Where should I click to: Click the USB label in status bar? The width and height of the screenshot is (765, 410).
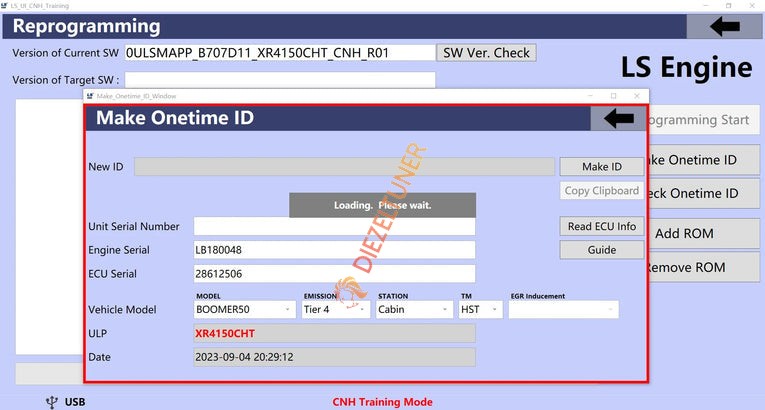point(75,402)
